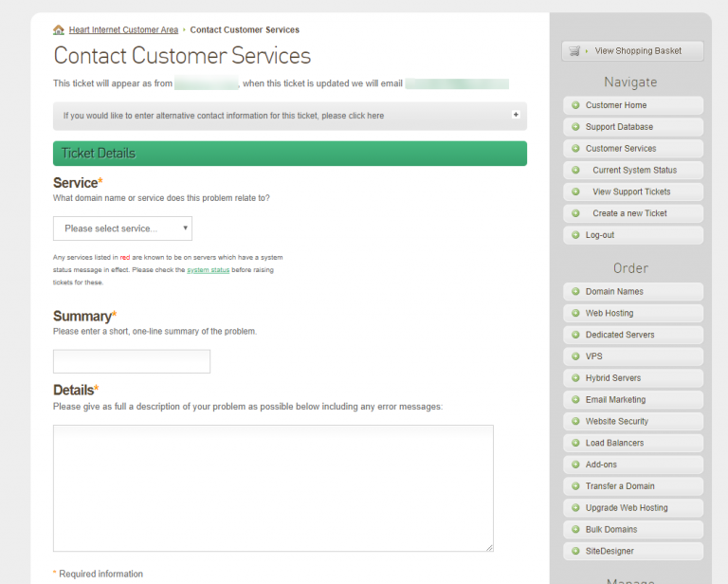Click the green icon beside Customer Home
The image size is (728, 584).
(x=575, y=105)
